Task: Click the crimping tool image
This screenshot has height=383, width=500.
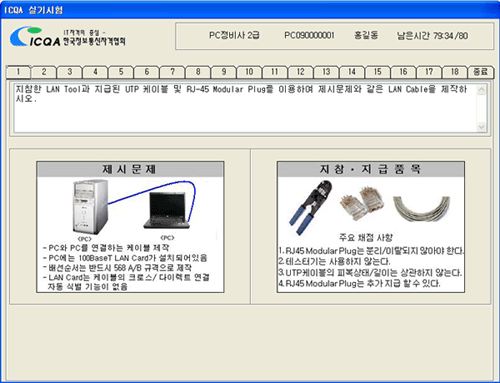Action: 311,207
